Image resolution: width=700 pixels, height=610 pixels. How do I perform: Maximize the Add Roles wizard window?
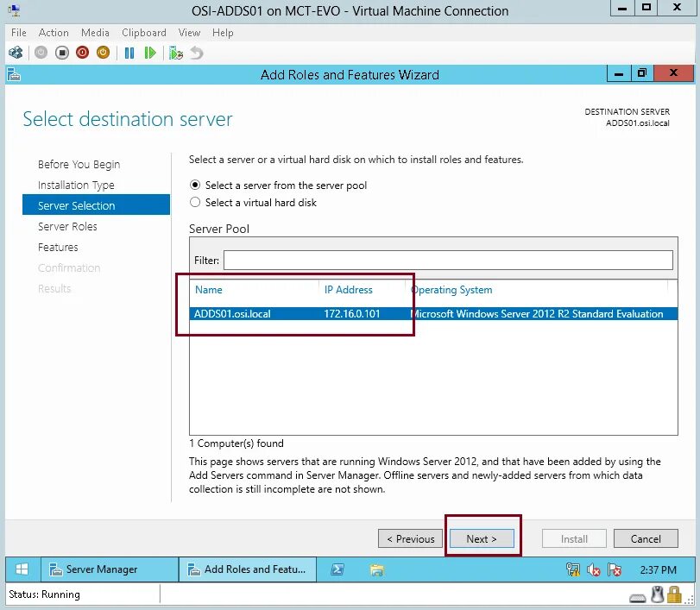[x=642, y=73]
